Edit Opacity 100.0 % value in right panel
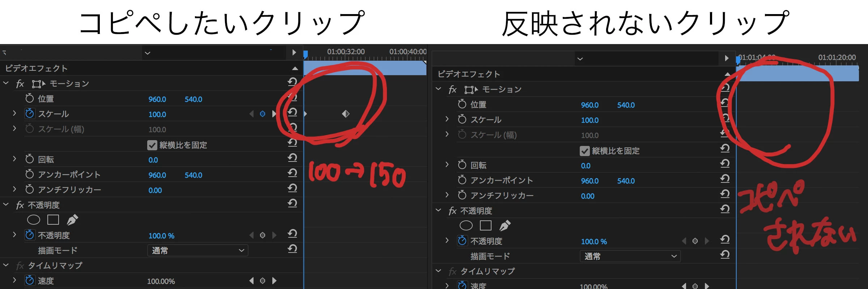The width and height of the screenshot is (868, 289). point(594,241)
